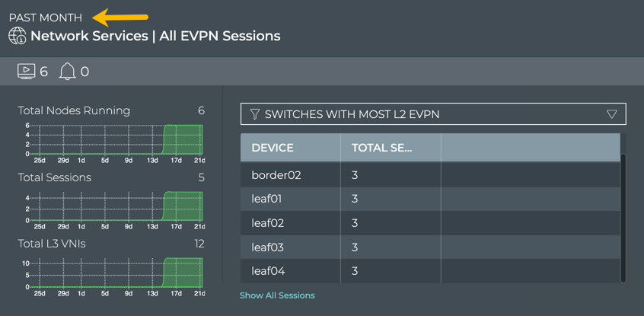Click the table's vertical scrollbar

[x=623, y=217]
